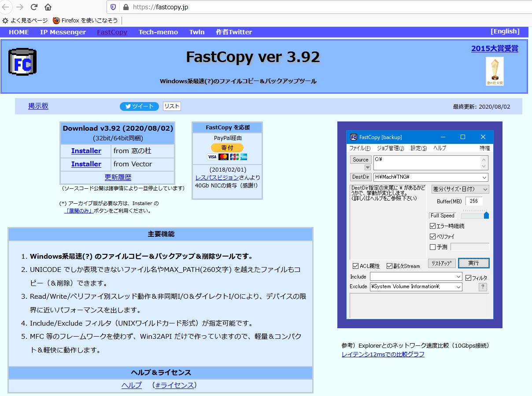The height and width of the screenshot is (396, 532).
Task: Click the 窓の杜大賞 trophy image
Action: [x=495, y=71]
